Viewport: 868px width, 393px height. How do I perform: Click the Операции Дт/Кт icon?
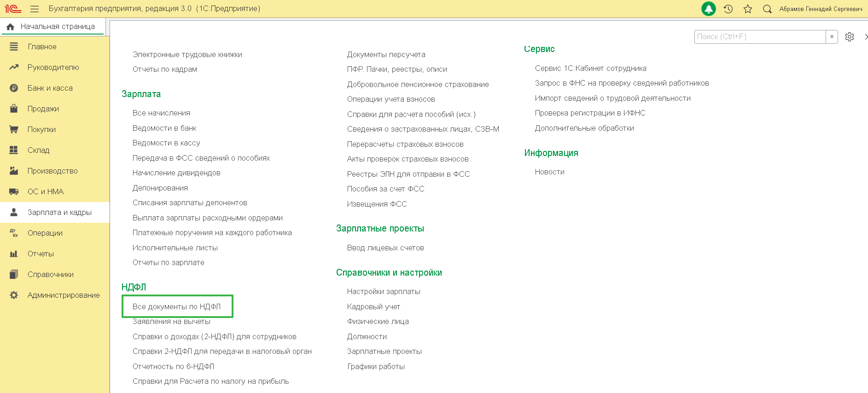pyautogui.click(x=14, y=233)
